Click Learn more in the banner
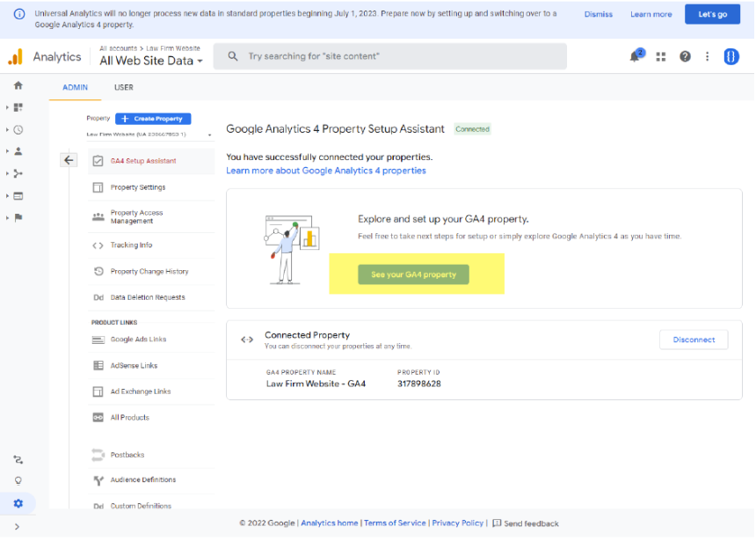 coord(651,14)
